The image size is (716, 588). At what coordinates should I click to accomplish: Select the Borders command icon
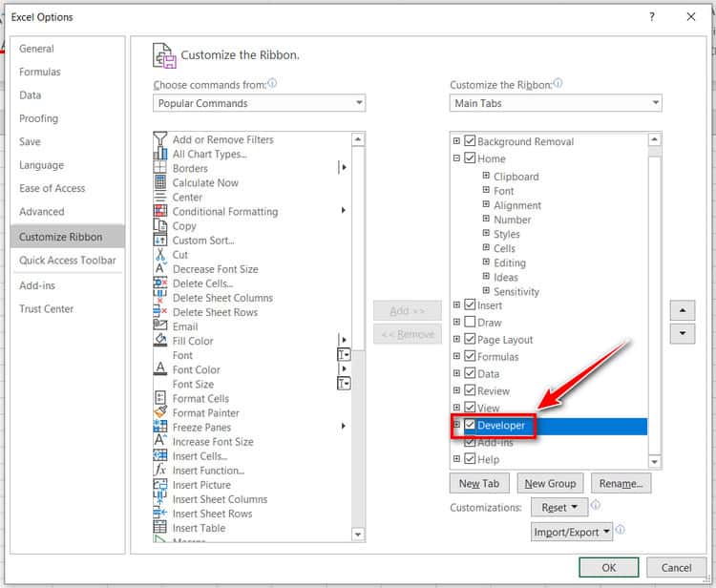[160, 169]
